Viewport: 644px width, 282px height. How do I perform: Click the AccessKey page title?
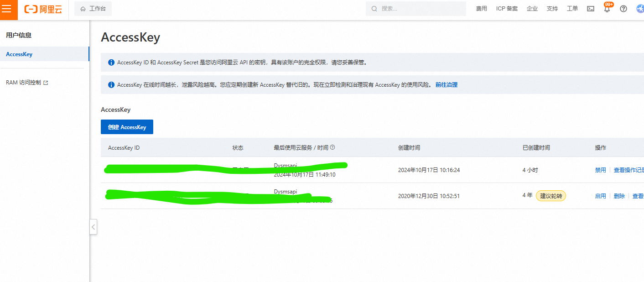130,37
